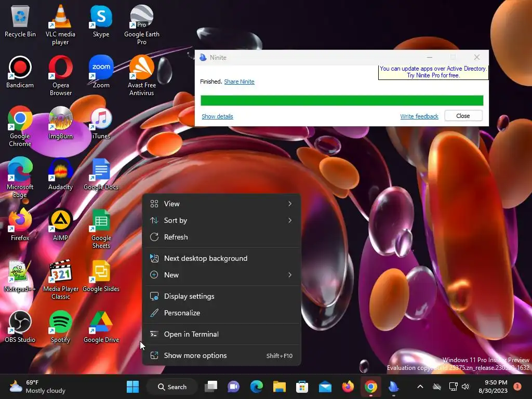Select the Google Slides shortcut
The width and height of the screenshot is (532, 399).
pos(101,275)
